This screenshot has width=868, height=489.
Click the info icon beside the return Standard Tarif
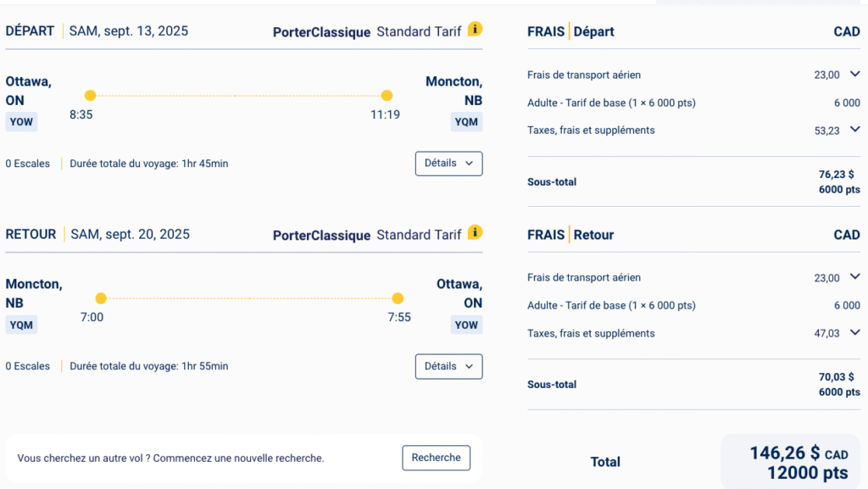476,232
